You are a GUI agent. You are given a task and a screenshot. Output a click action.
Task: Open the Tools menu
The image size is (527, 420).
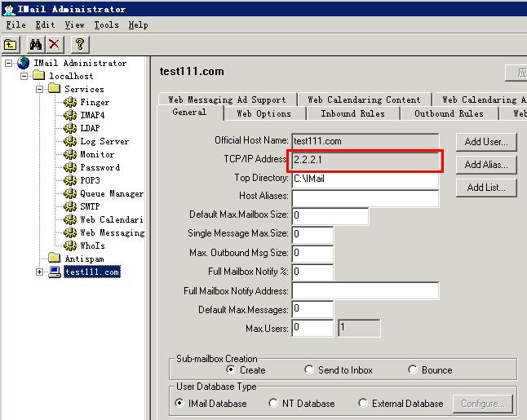coord(106,25)
